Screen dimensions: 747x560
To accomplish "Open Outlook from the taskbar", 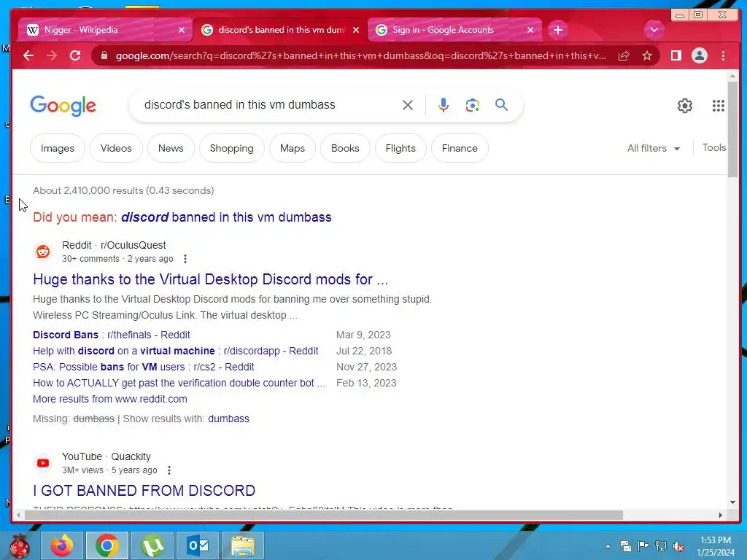I will [197, 545].
